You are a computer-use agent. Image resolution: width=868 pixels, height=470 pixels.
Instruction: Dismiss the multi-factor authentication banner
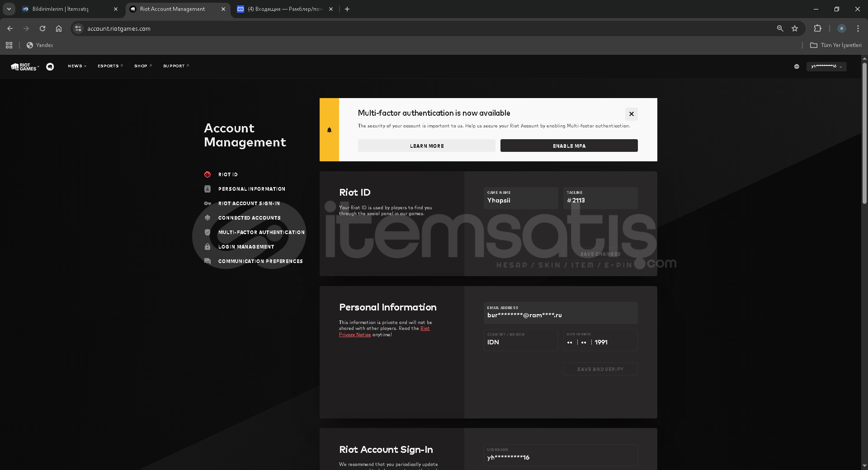[x=631, y=114]
